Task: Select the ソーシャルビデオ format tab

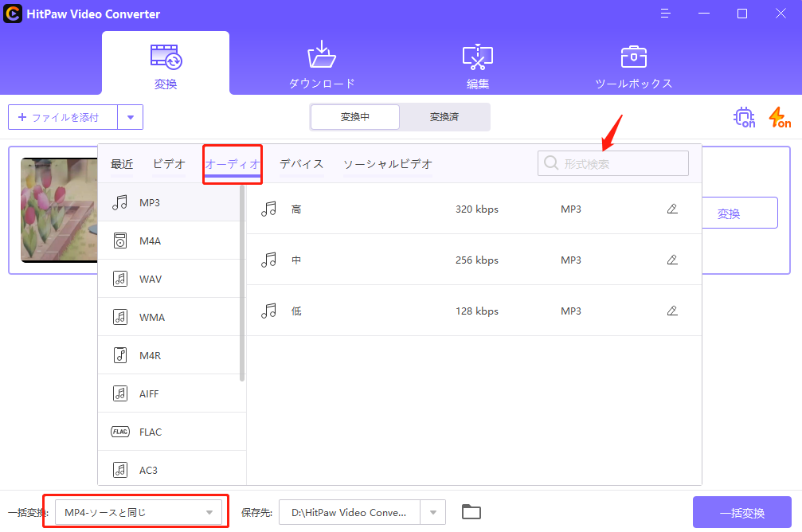Action: point(388,164)
